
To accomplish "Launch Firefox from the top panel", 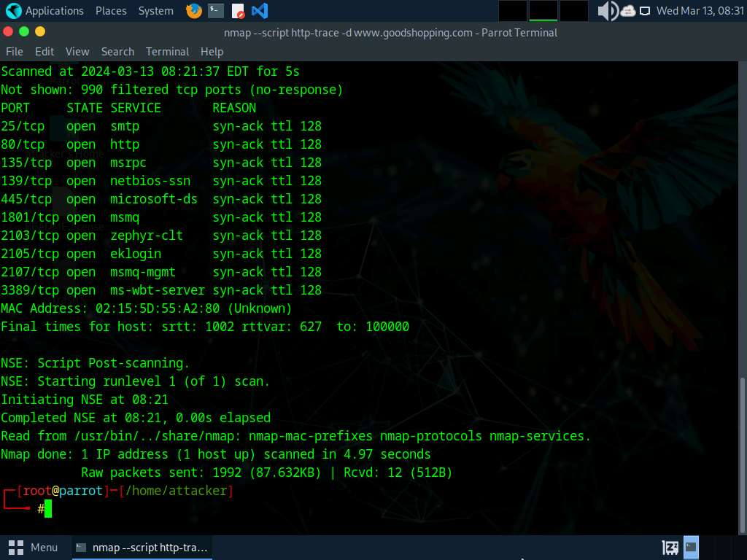I will pyautogui.click(x=194, y=11).
